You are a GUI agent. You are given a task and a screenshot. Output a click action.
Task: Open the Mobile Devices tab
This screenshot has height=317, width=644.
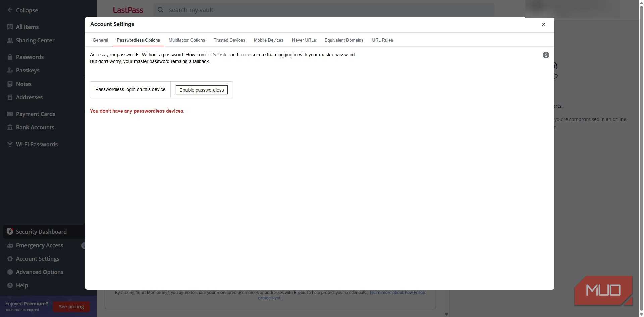tap(268, 40)
